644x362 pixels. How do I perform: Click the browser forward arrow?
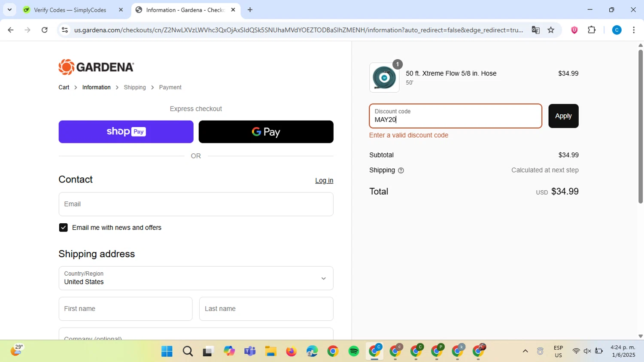click(x=27, y=30)
